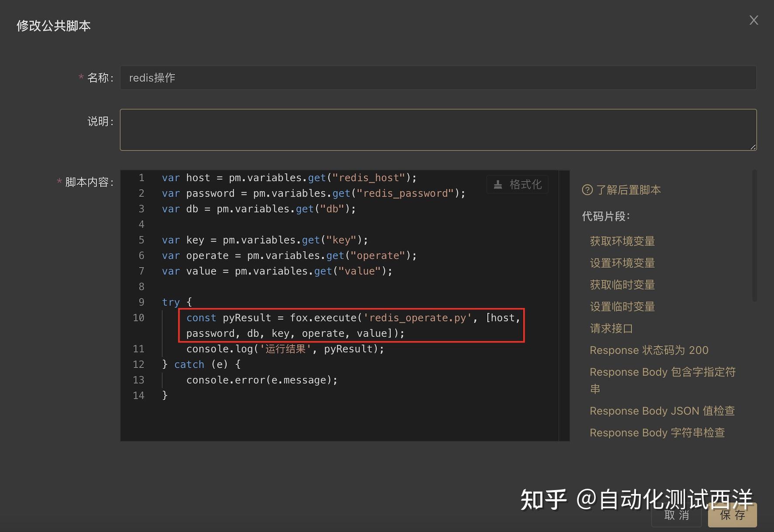Click inside the empty 说明 description box
The image size is (774, 532).
point(437,129)
